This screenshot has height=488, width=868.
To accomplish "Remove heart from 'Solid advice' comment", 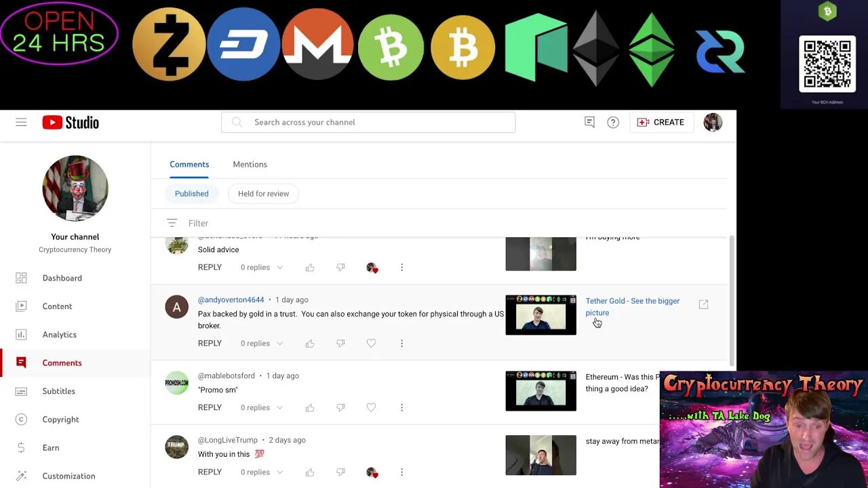I will pyautogui.click(x=372, y=268).
